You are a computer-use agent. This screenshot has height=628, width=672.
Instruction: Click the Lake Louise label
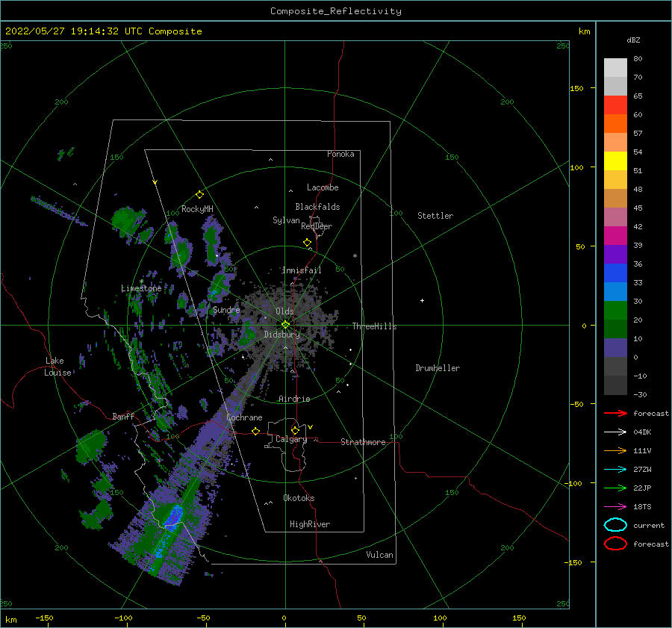coord(57,367)
